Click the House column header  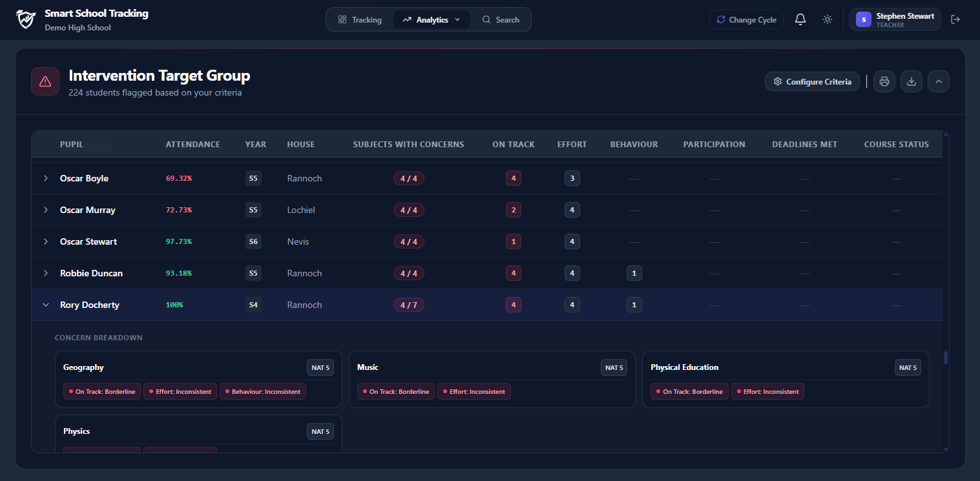[301, 145]
